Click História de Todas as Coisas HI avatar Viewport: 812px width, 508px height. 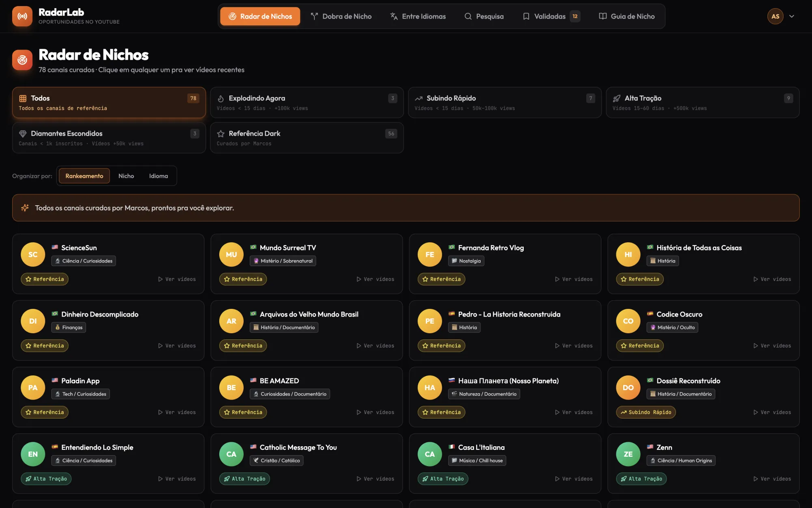(628, 254)
